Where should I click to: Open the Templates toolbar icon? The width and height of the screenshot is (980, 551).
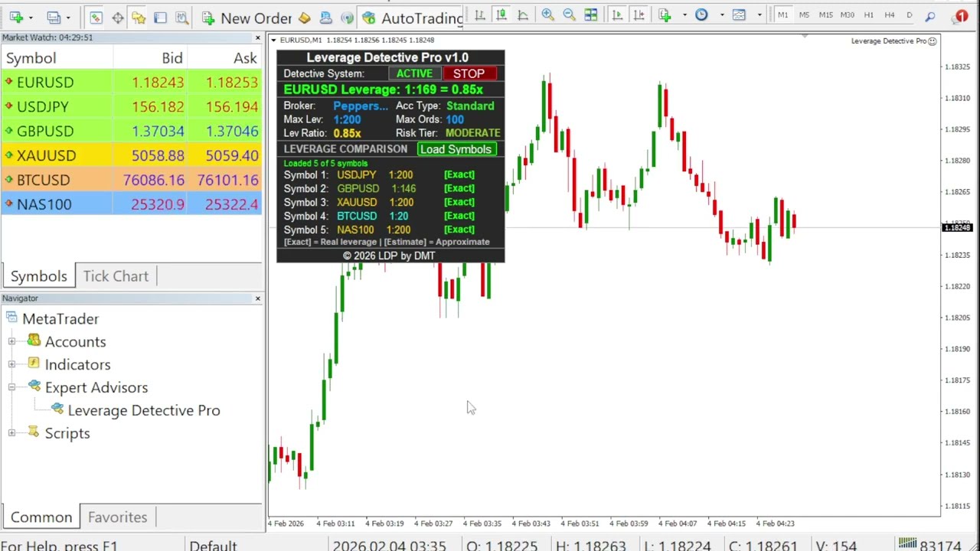tap(739, 15)
